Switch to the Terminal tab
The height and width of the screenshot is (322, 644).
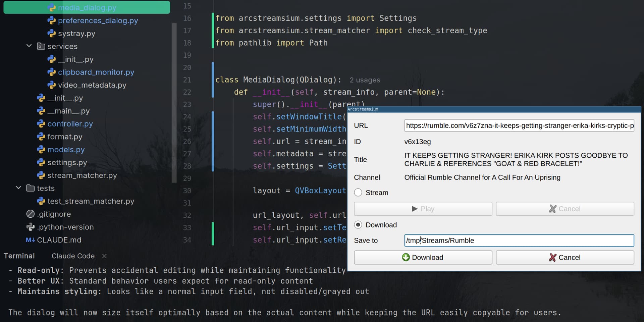point(19,256)
